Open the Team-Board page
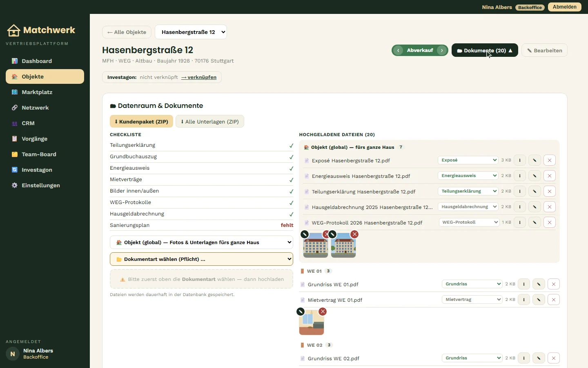588x368 pixels. [45, 154]
